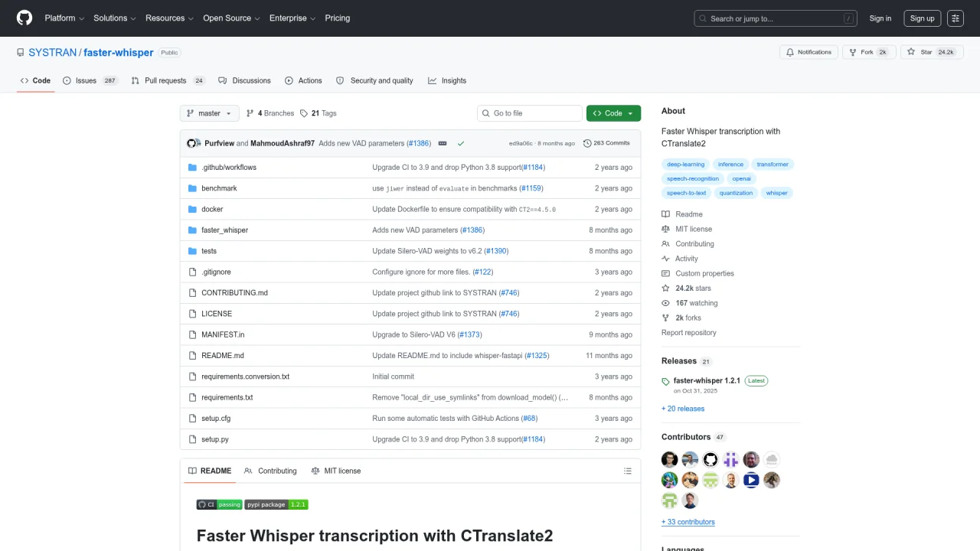This screenshot has height=551, width=980.
Task: View the 21 Tags link
Action: pos(318,113)
